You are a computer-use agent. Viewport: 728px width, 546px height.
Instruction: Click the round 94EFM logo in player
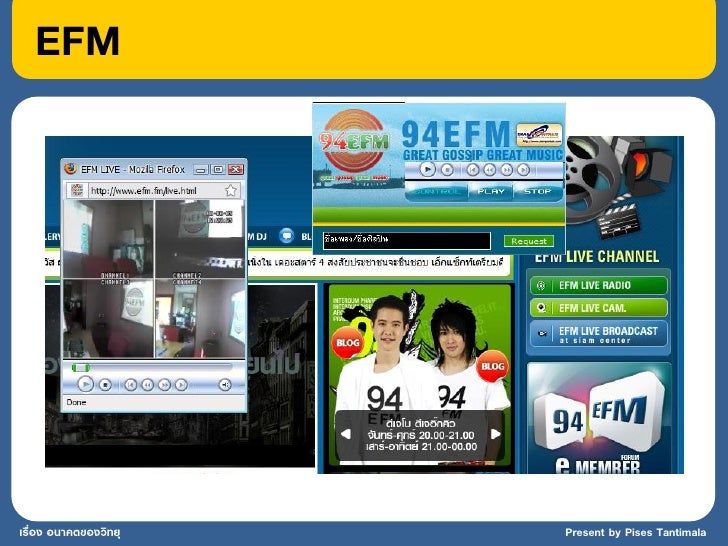click(354, 141)
